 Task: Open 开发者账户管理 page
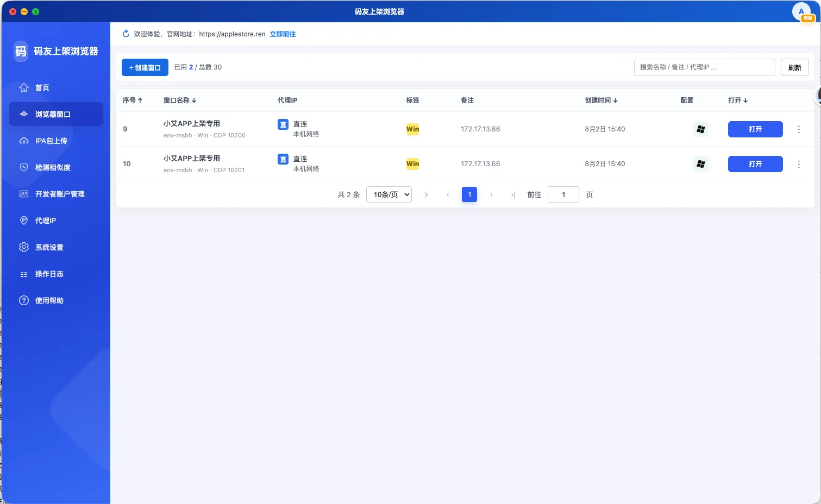point(56,194)
